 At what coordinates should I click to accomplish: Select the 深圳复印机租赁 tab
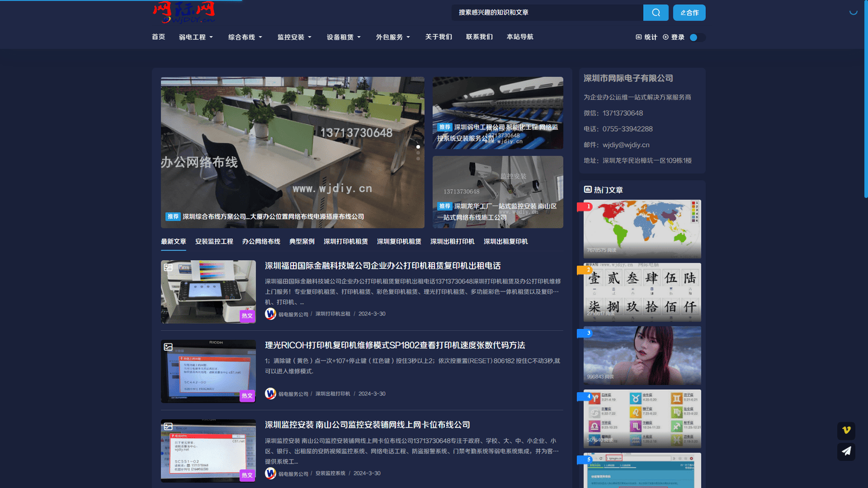pyautogui.click(x=399, y=242)
